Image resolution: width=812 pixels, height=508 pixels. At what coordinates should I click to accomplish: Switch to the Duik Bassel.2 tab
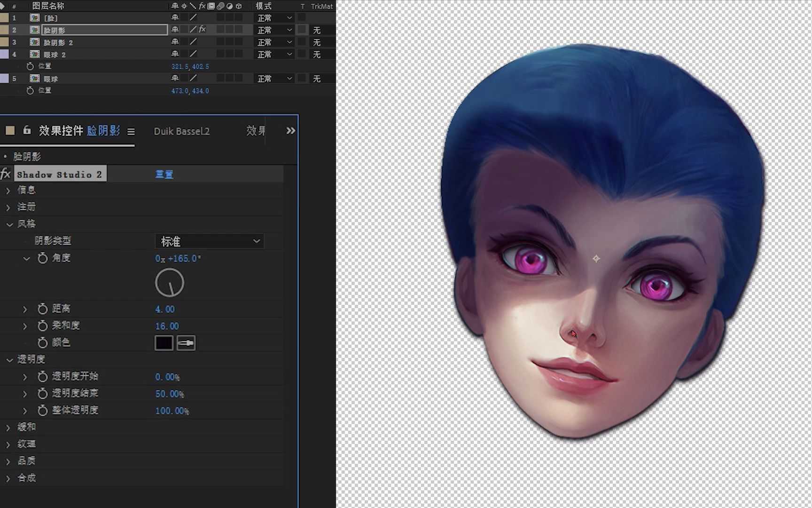click(x=182, y=131)
